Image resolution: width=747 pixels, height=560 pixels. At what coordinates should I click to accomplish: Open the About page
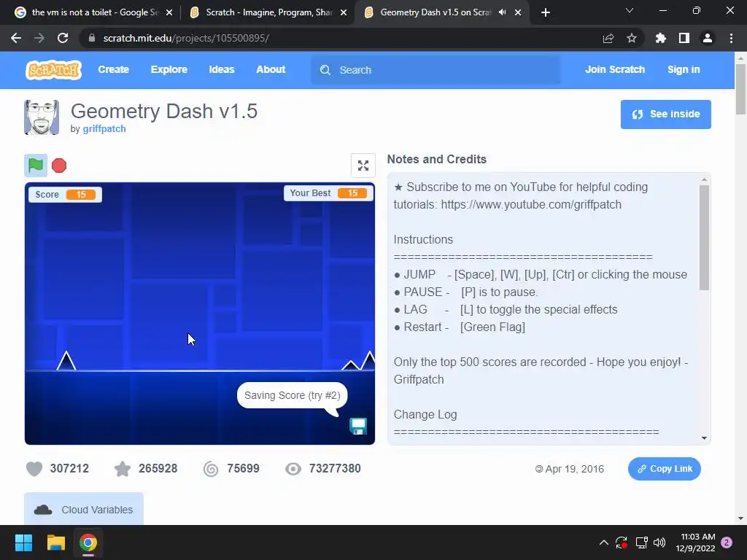coord(271,69)
